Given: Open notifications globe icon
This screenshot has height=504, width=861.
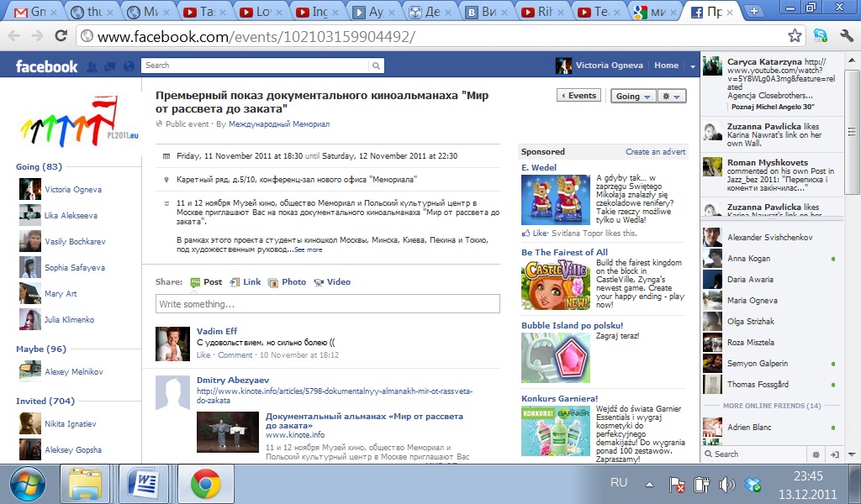Looking at the screenshot, I should [129, 67].
